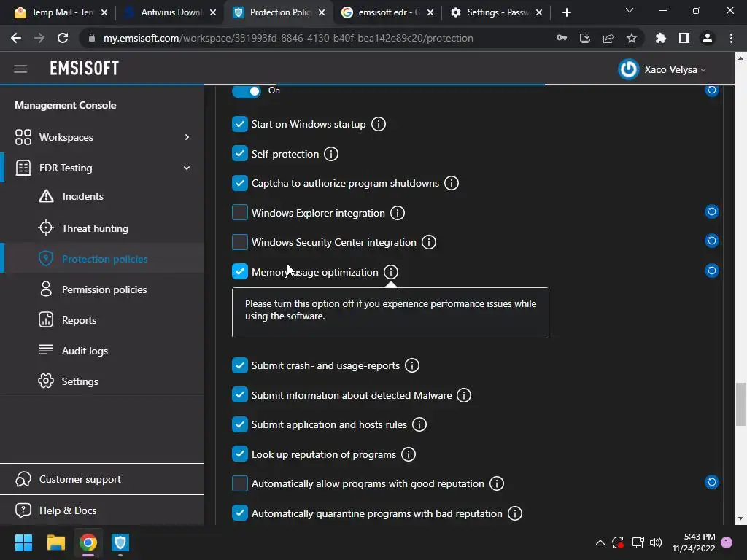Open Audit logs in sidebar

(x=85, y=351)
